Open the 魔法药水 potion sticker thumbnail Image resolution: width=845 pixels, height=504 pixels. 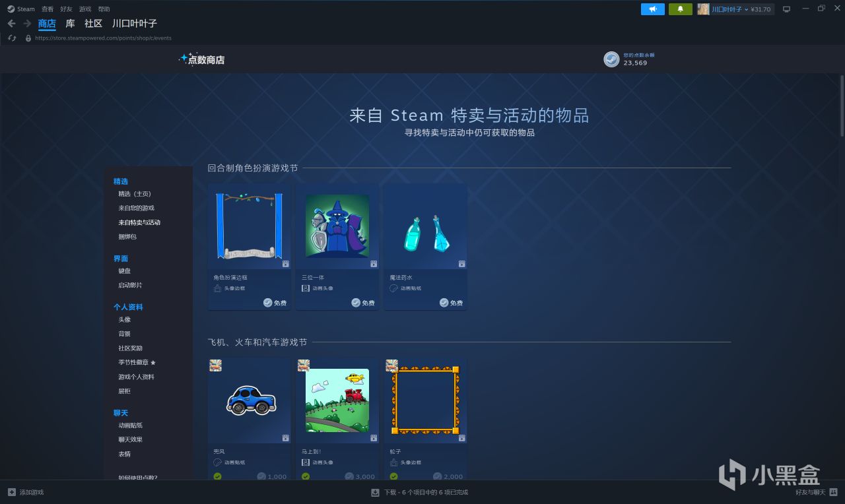pos(426,226)
